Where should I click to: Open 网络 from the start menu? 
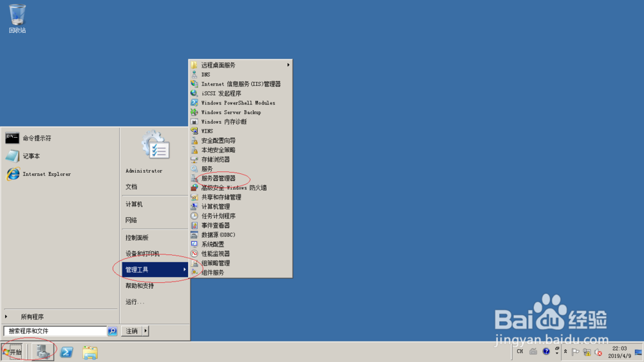point(155,220)
